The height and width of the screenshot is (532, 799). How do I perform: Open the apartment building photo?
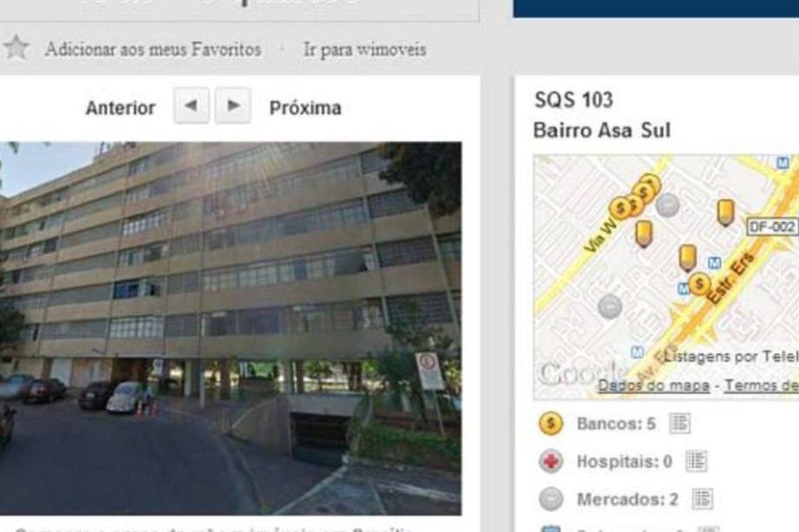(x=231, y=328)
